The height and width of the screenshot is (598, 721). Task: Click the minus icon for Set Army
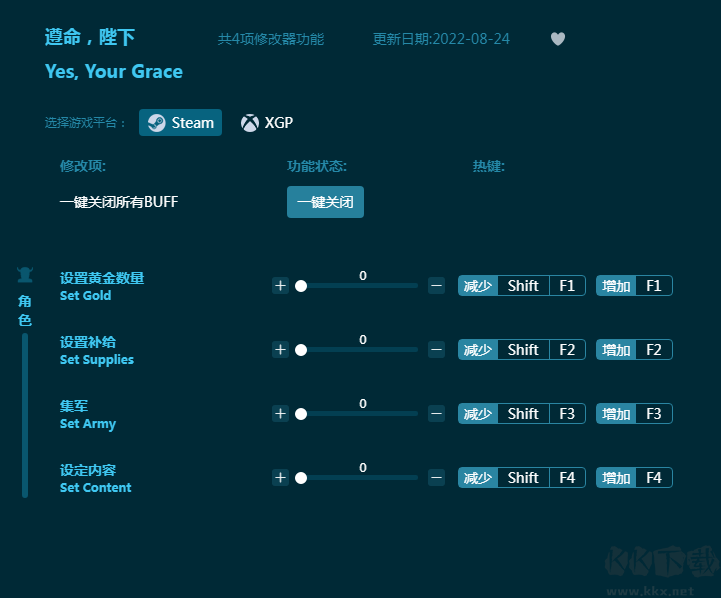[436, 414]
